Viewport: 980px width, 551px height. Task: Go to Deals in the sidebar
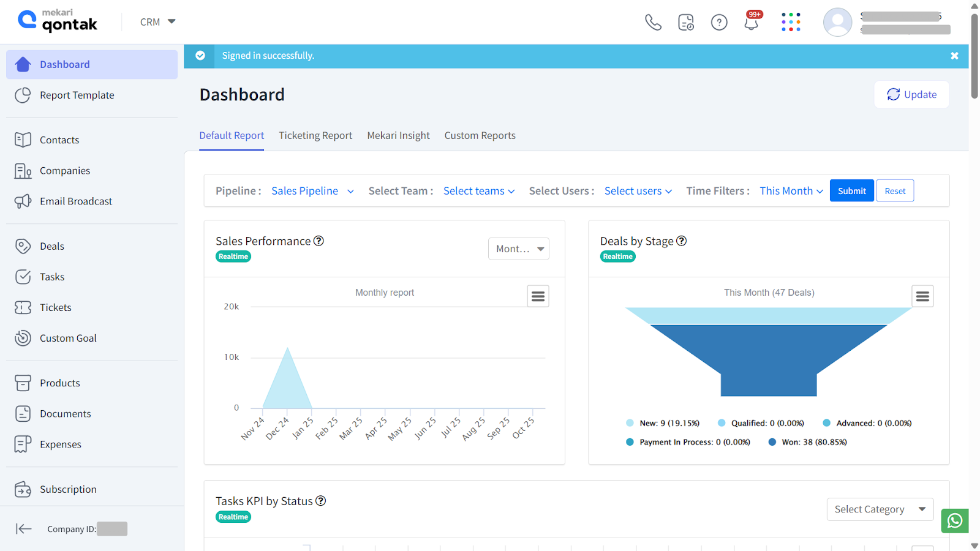point(52,246)
